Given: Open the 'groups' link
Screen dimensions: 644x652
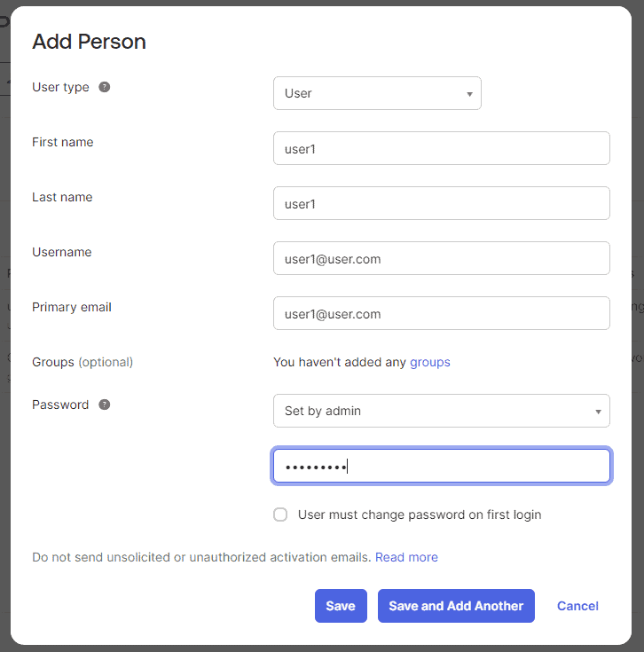Looking at the screenshot, I should pyautogui.click(x=429, y=362).
